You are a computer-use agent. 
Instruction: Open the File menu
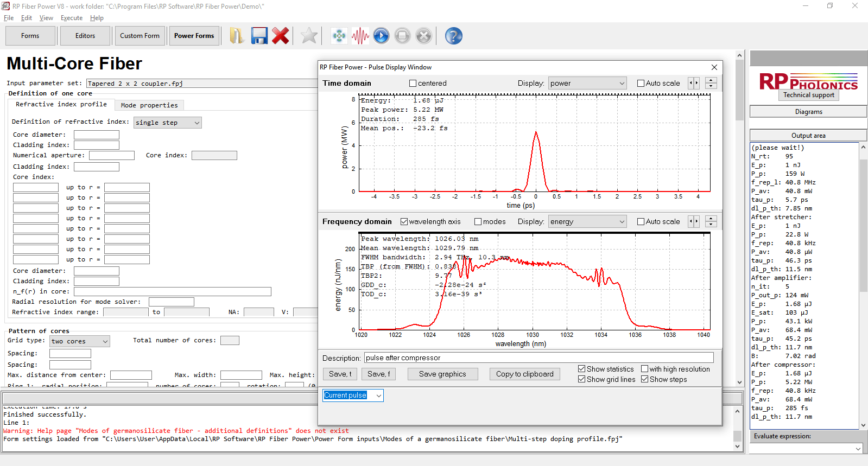pos(9,18)
